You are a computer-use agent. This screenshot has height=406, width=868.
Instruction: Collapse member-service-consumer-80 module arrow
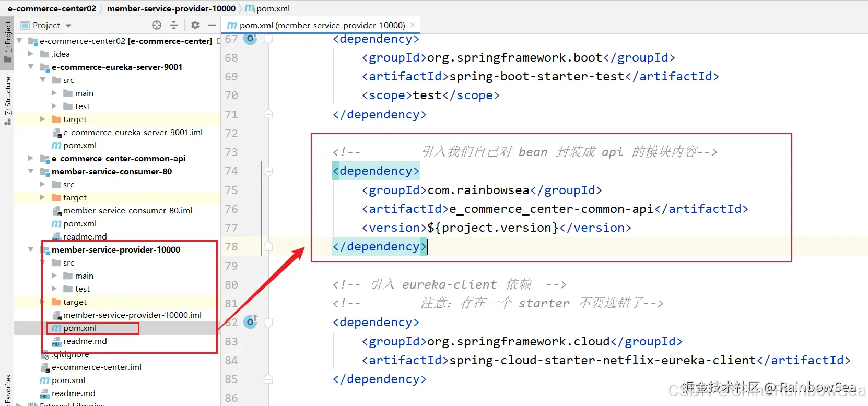tap(31, 171)
